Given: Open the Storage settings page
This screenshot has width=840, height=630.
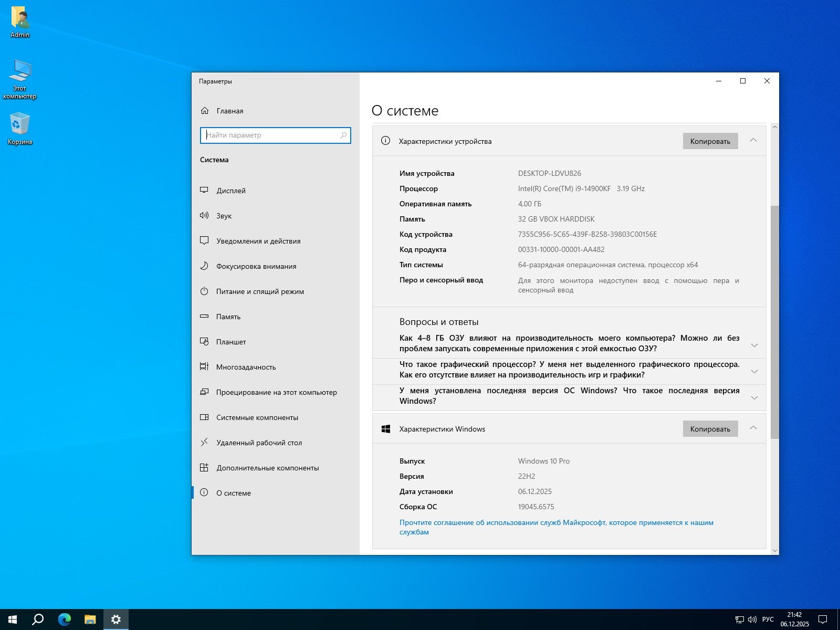Looking at the screenshot, I should pyautogui.click(x=228, y=317).
